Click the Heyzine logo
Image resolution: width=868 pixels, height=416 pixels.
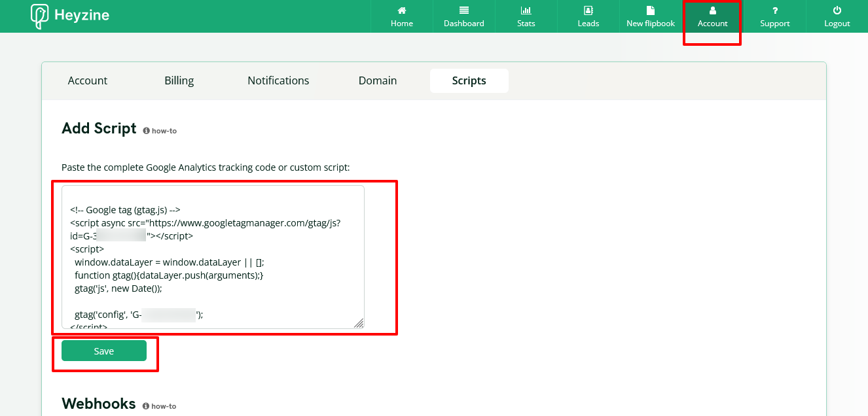pos(70,16)
